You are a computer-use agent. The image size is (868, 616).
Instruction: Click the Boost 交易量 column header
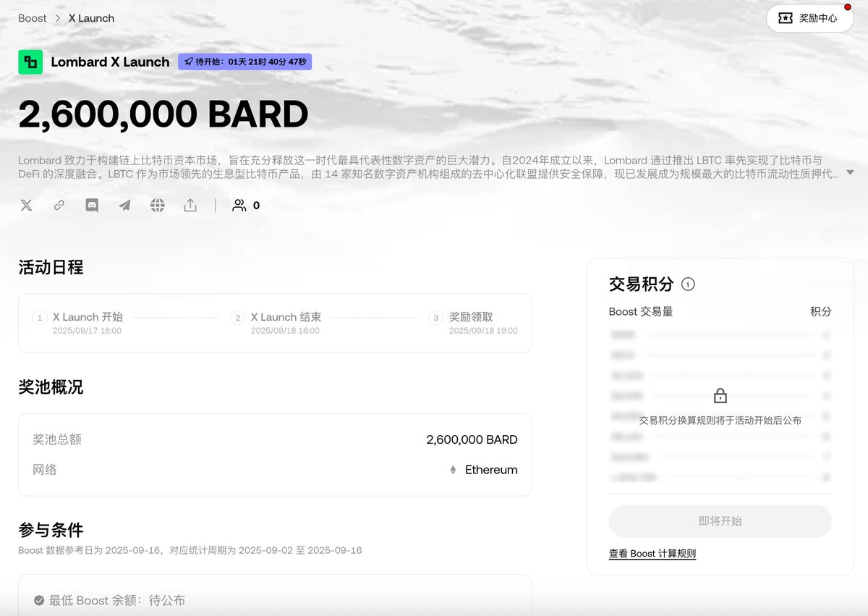tap(642, 311)
